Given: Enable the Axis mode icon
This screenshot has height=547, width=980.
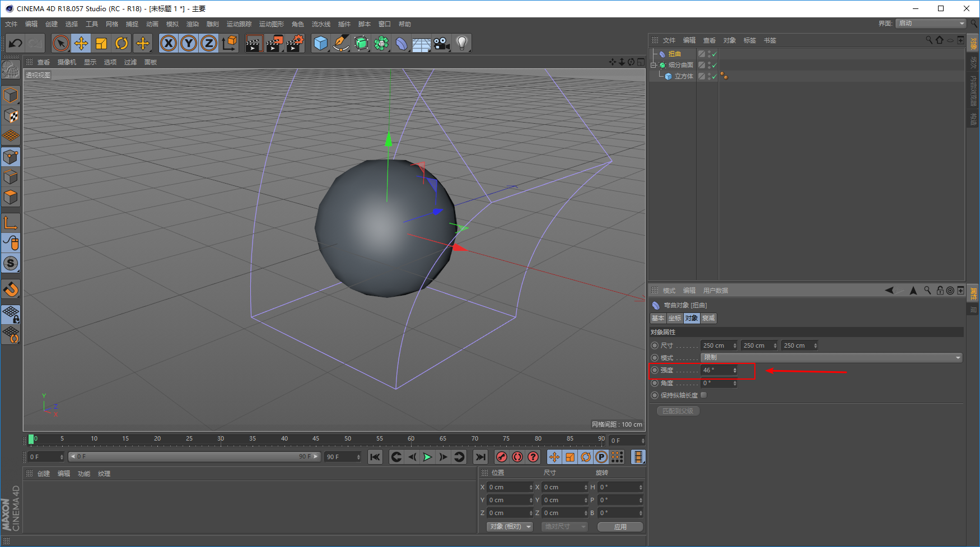Looking at the screenshot, I should pos(11,223).
